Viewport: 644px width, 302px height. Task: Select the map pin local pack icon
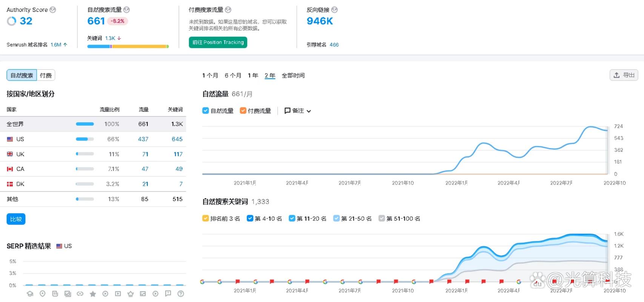[x=43, y=294]
